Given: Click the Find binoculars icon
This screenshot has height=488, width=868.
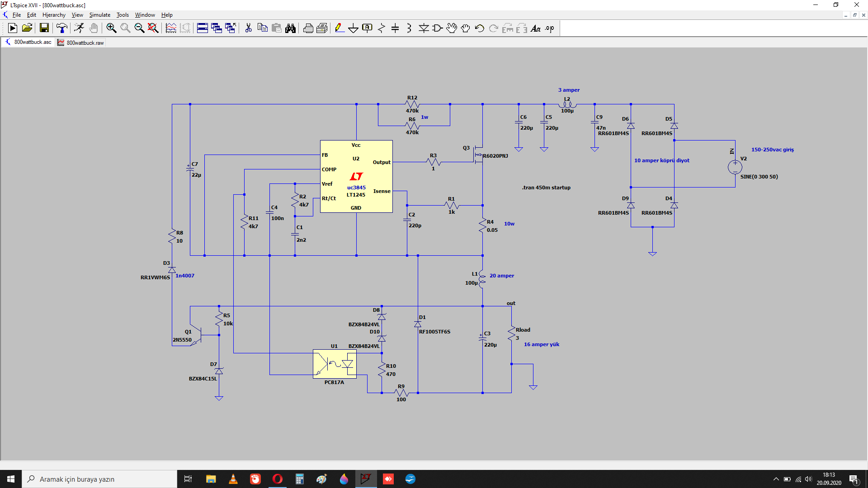Looking at the screenshot, I should (x=290, y=28).
